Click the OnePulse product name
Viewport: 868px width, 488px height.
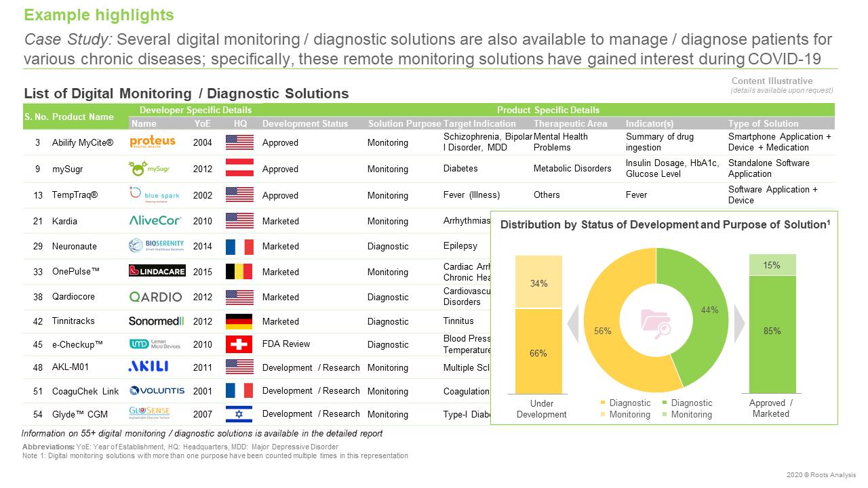(76, 272)
